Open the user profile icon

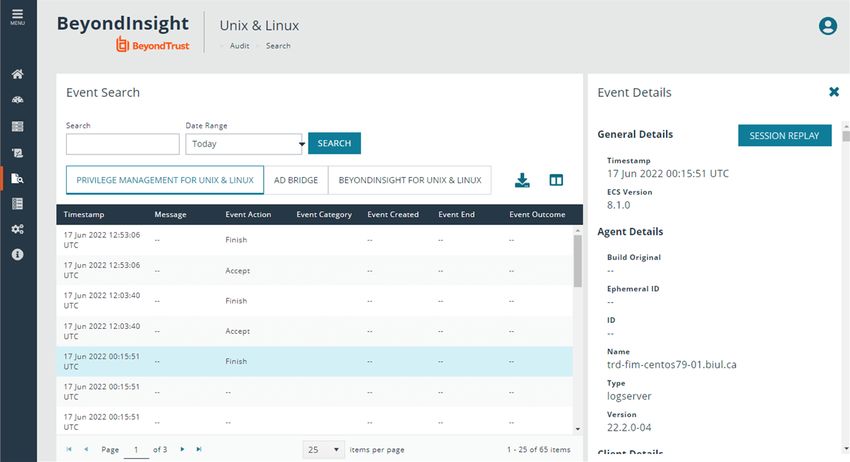click(x=827, y=26)
